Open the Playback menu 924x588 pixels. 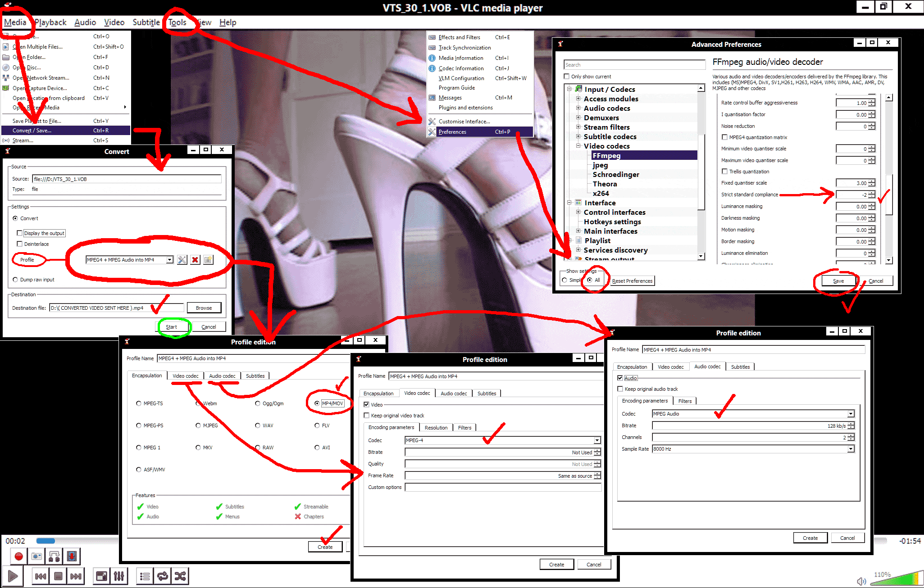pyautogui.click(x=50, y=22)
